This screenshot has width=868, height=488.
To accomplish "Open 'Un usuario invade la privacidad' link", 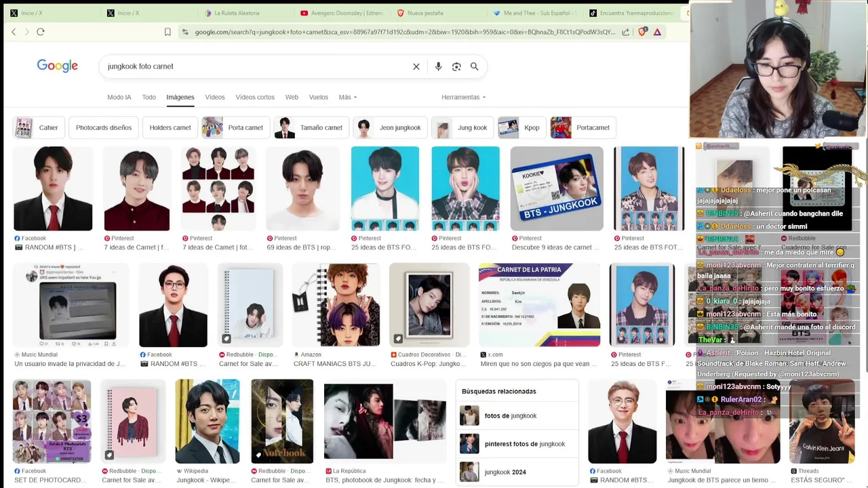I will [71, 364].
